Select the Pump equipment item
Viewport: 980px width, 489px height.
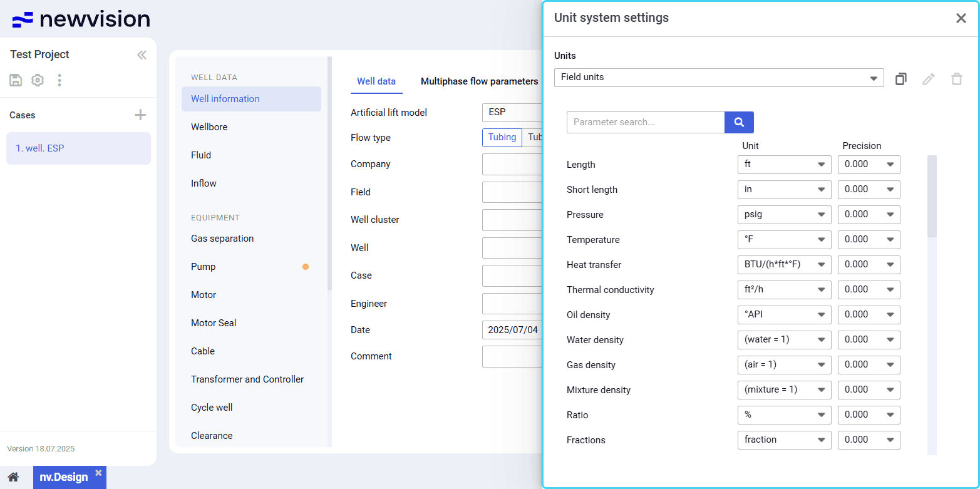tap(204, 267)
